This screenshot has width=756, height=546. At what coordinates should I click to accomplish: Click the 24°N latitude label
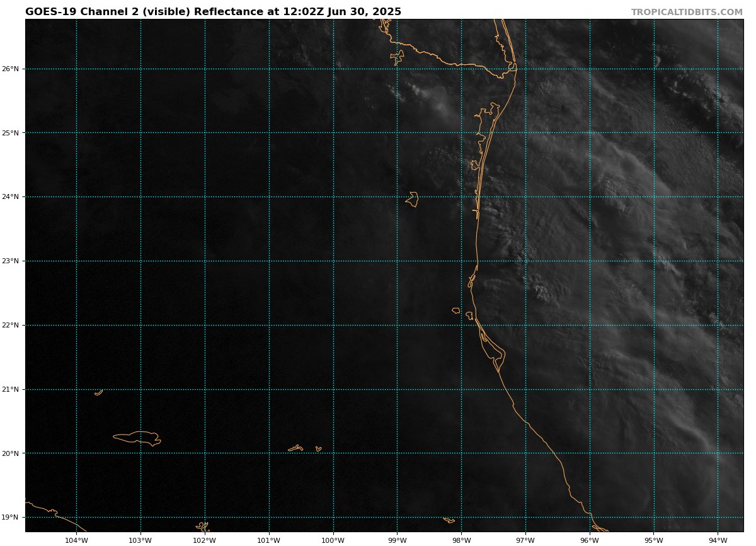tap(11, 196)
